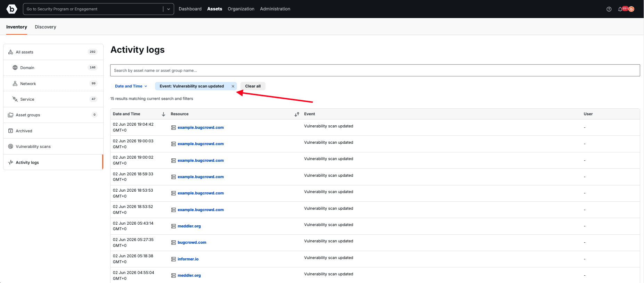Sort by Date and Time arrow icon
Viewport: 644px width, 283px height.
point(163,114)
